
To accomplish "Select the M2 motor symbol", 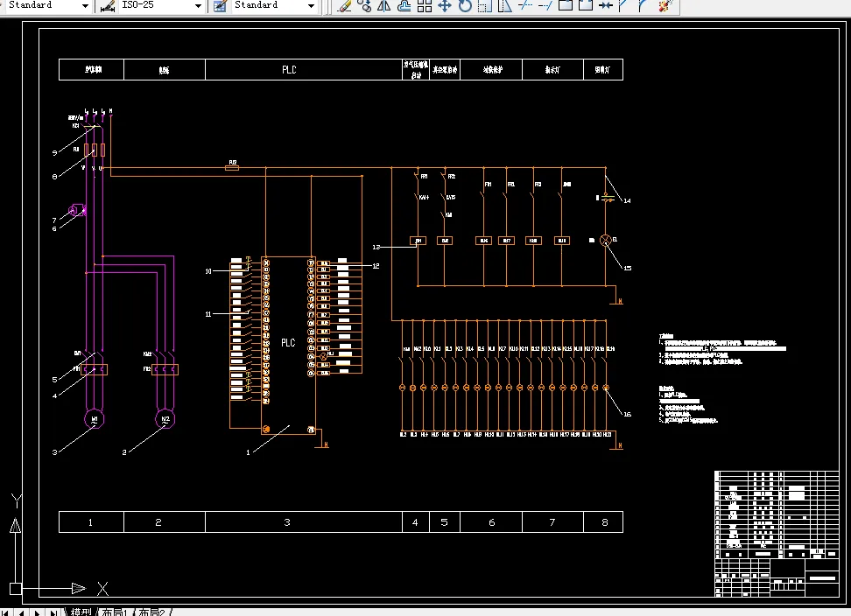I will 165,419.
